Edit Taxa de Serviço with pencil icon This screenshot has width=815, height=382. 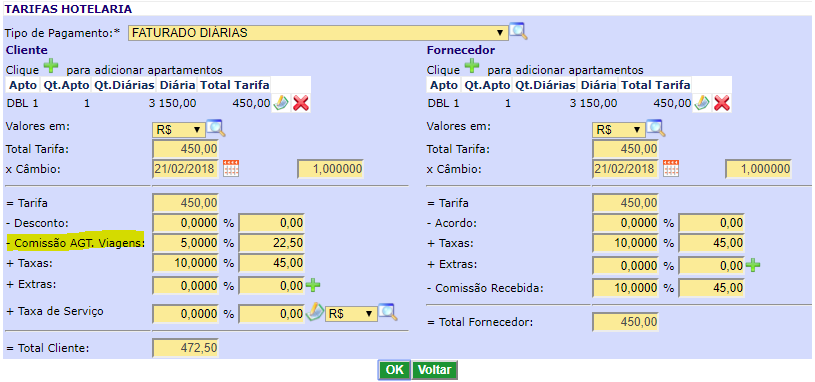point(314,312)
